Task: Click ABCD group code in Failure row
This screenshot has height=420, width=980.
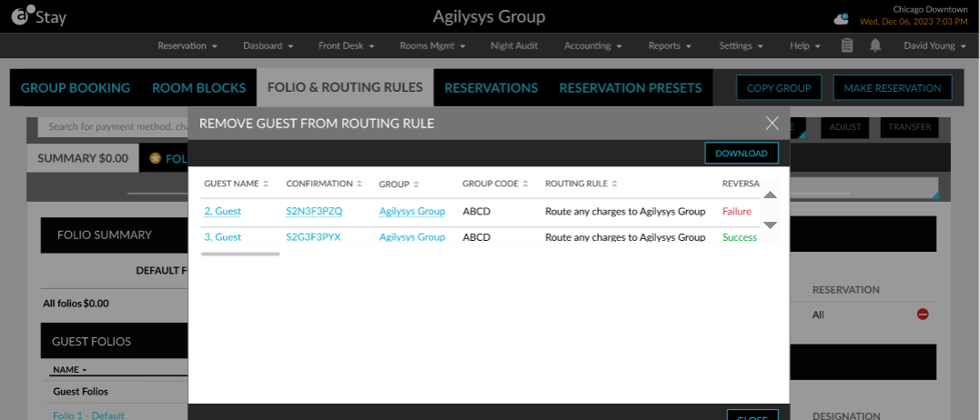Action: click(476, 212)
